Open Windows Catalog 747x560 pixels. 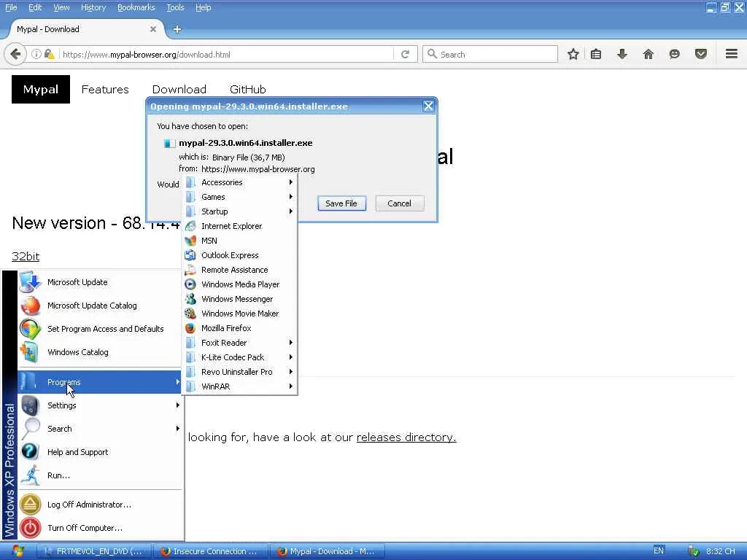(x=100, y=352)
